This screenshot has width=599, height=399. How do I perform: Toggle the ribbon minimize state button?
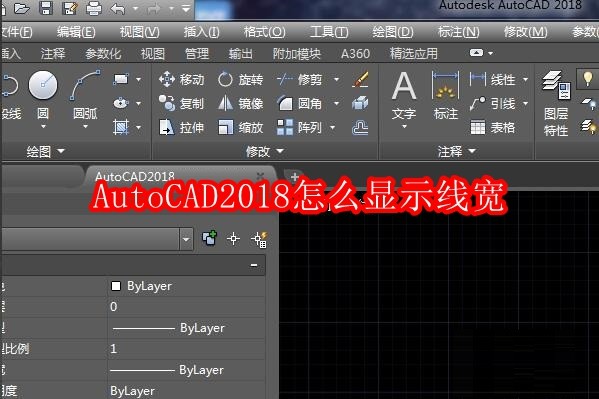pyautogui.click(x=476, y=53)
